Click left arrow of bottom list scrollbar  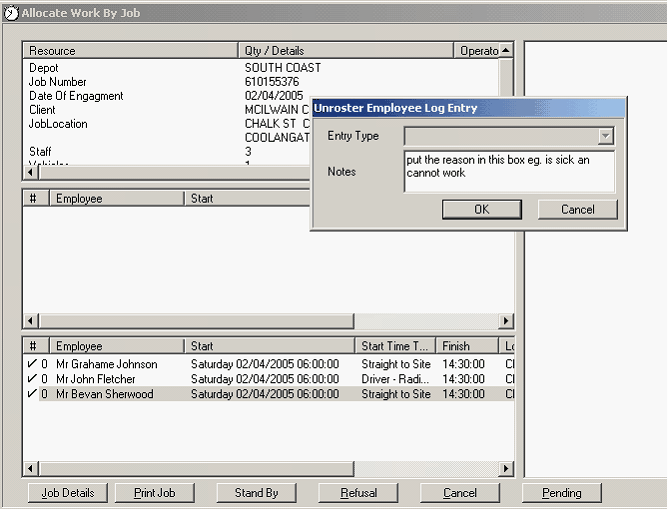tap(30, 468)
